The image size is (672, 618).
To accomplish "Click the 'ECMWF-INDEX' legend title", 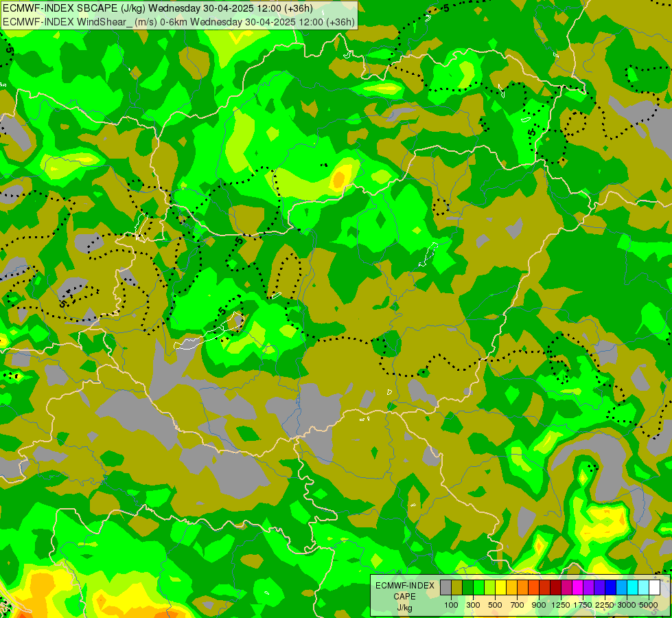I will (405, 586).
